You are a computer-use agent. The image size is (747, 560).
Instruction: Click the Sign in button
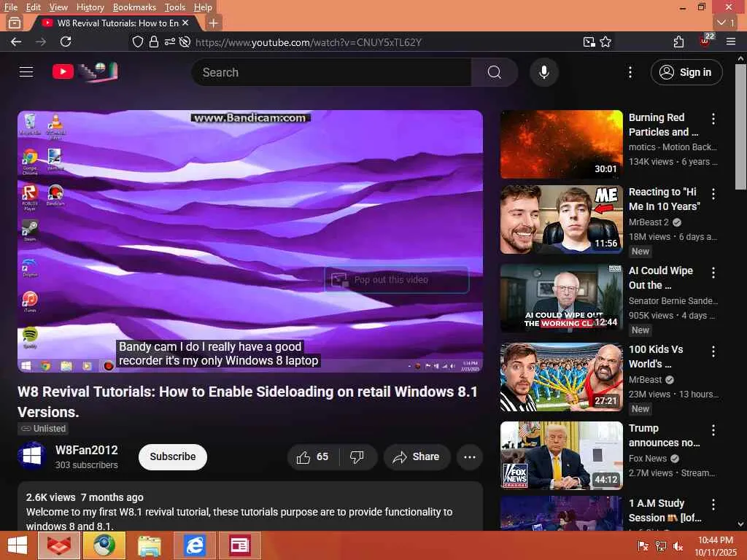click(x=686, y=72)
